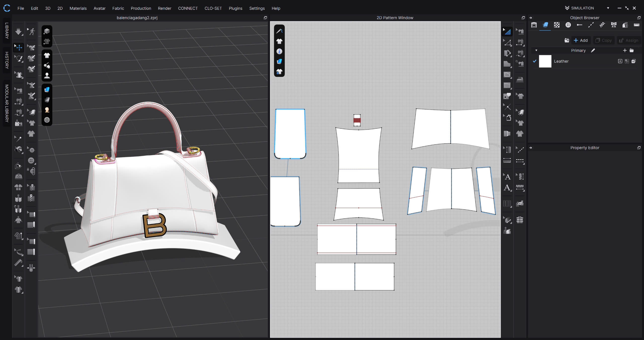Open the Graphic checkerboard tab in Object Browser
This screenshot has width=644, height=340.
(557, 25)
